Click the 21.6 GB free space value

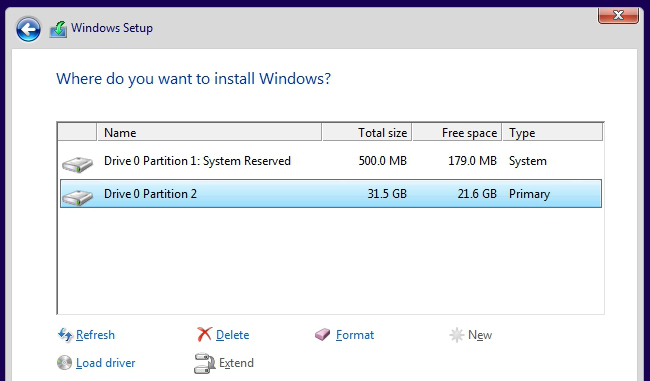(x=477, y=194)
